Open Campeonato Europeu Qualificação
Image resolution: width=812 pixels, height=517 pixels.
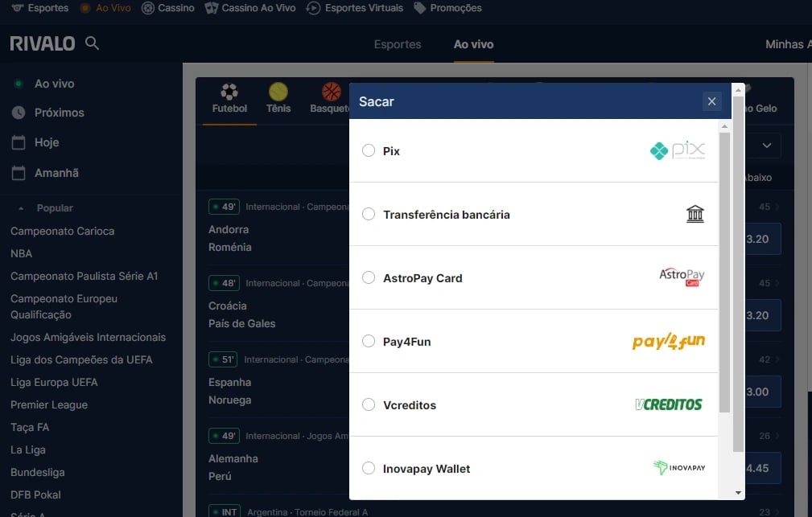64,306
